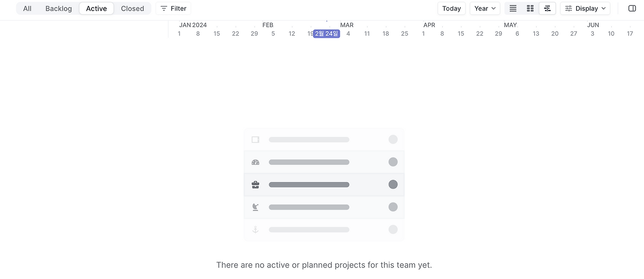Click the filter lines icon
Viewport: 644px width, 279px height.
pos(164,9)
